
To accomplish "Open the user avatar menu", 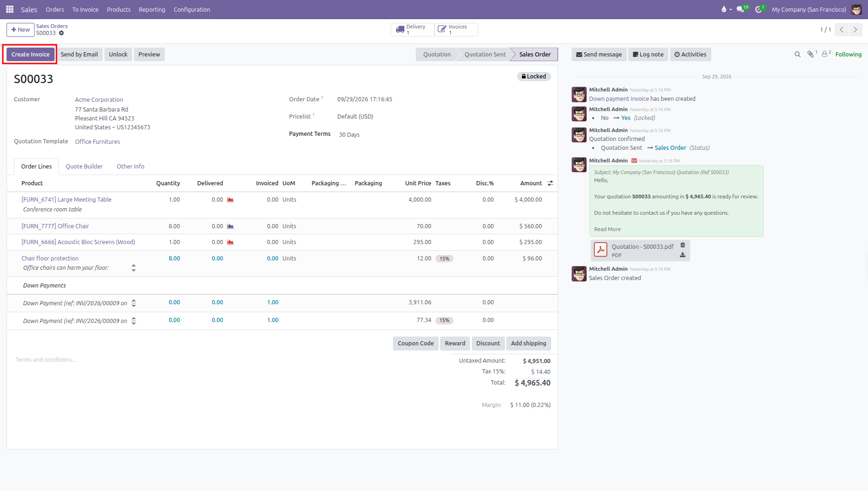I will point(856,9).
